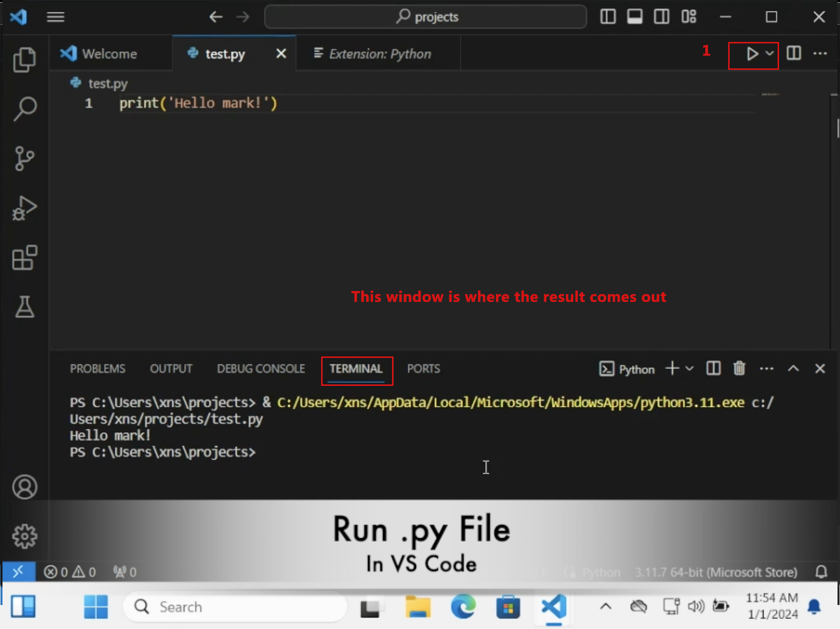Open the Source Control view
840x629 pixels.
click(24, 159)
